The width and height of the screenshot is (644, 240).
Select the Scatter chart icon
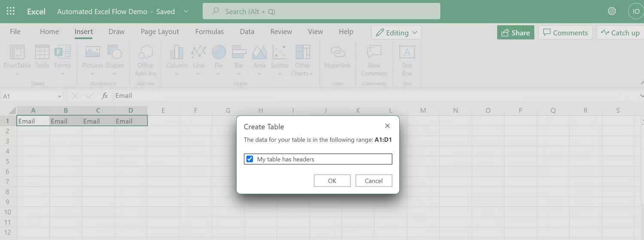279,53
